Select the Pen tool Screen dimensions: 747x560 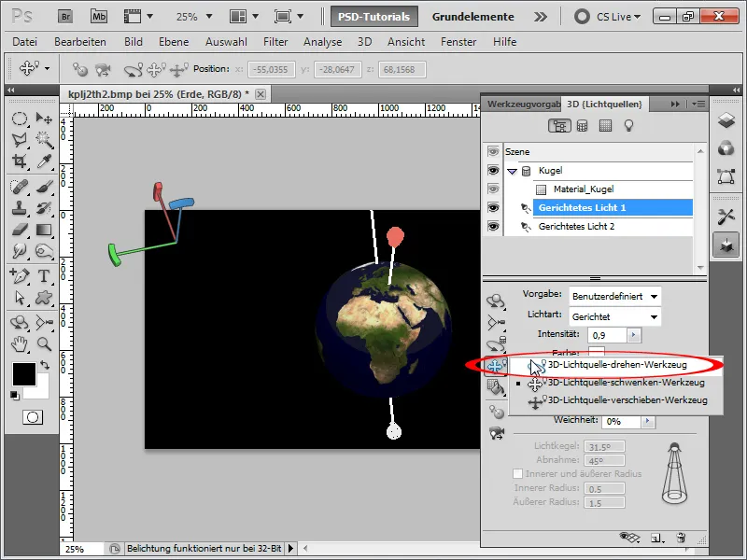click(19, 275)
